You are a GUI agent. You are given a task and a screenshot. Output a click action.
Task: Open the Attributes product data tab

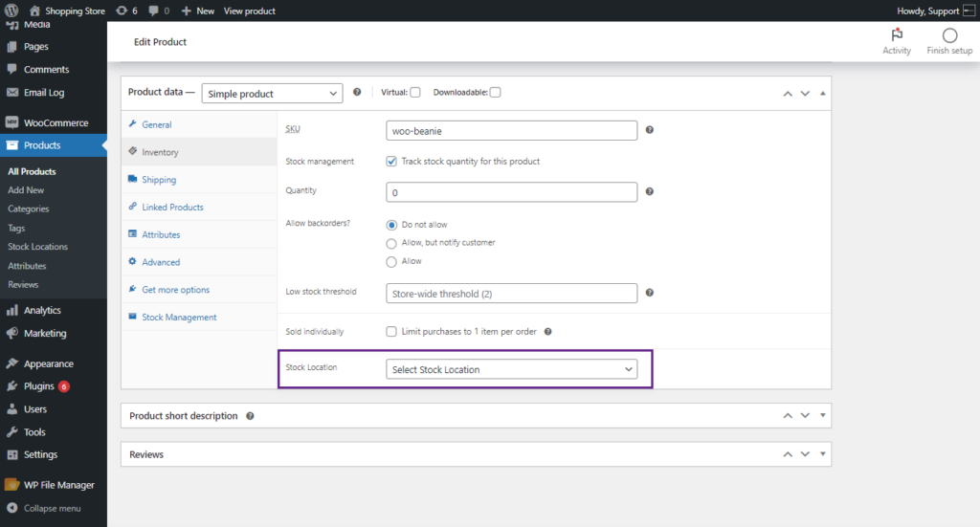(x=199, y=234)
